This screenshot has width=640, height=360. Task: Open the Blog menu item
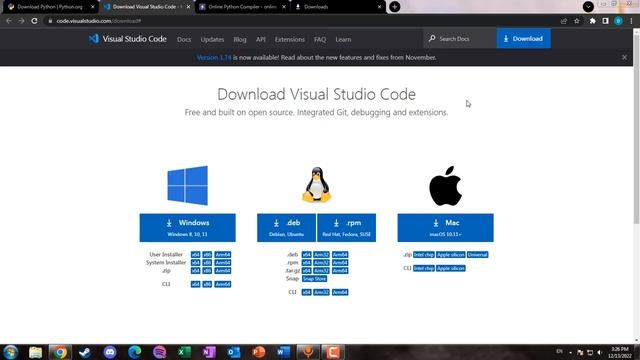coord(240,40)
